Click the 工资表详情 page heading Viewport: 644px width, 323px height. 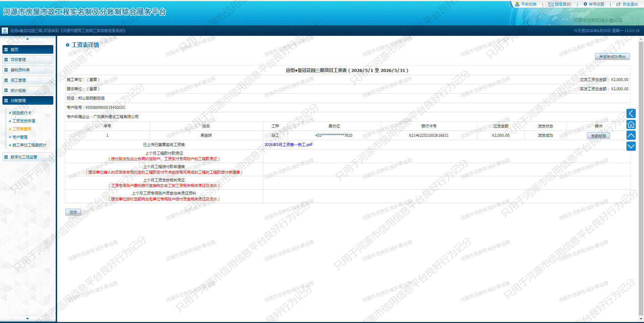tap(85, 45)
